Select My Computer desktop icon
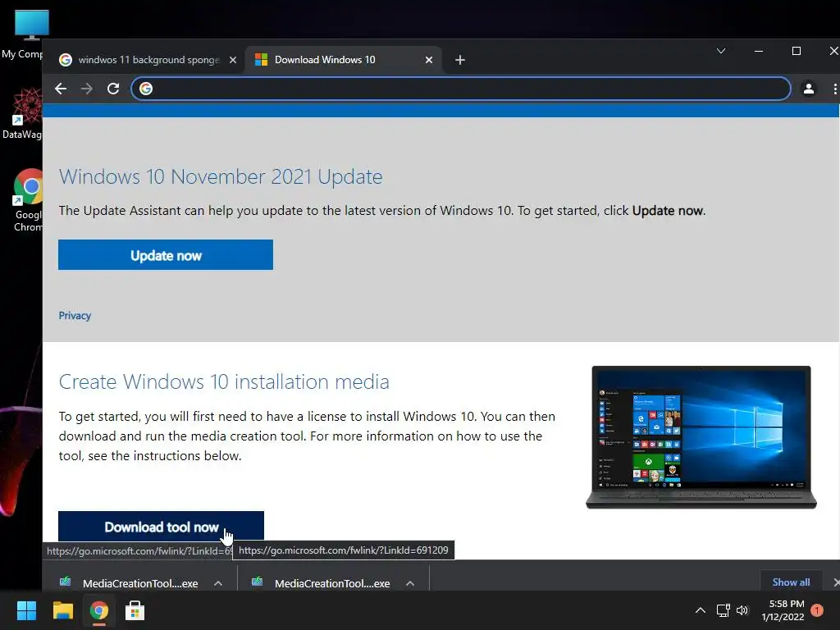This screenshot has height=630, width=840. point(22,34)
